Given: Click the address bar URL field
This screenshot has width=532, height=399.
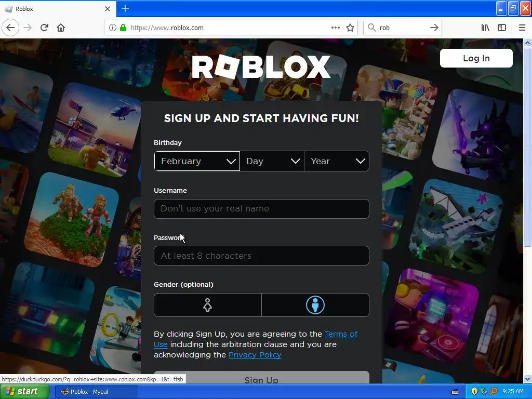Looking at the screenshot, I should click(x=231, y=28).
